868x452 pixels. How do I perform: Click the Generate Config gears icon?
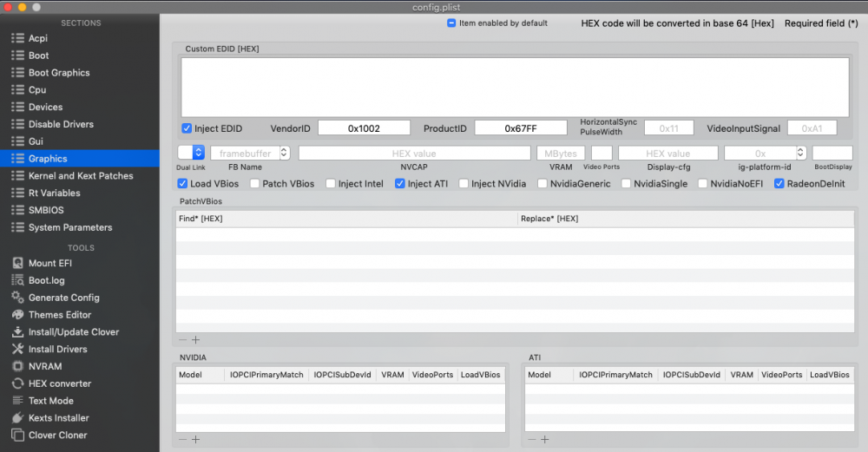17,297
